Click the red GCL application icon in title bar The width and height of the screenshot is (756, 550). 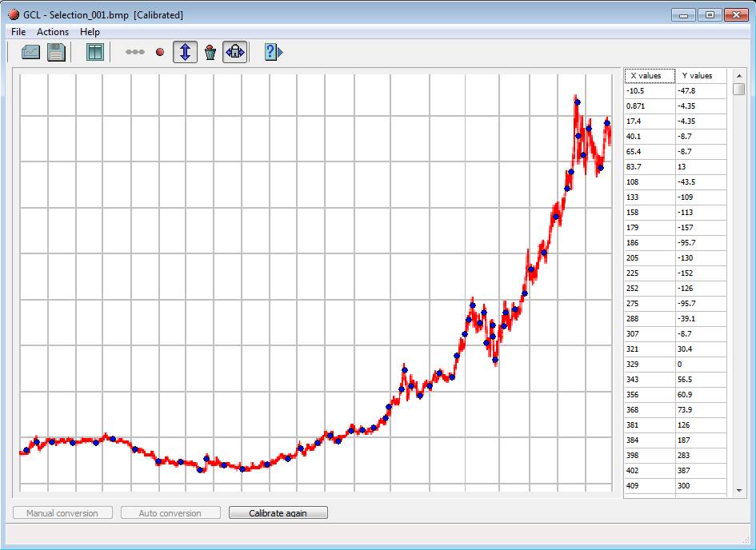pyautogui.click(x=14, y=15)
